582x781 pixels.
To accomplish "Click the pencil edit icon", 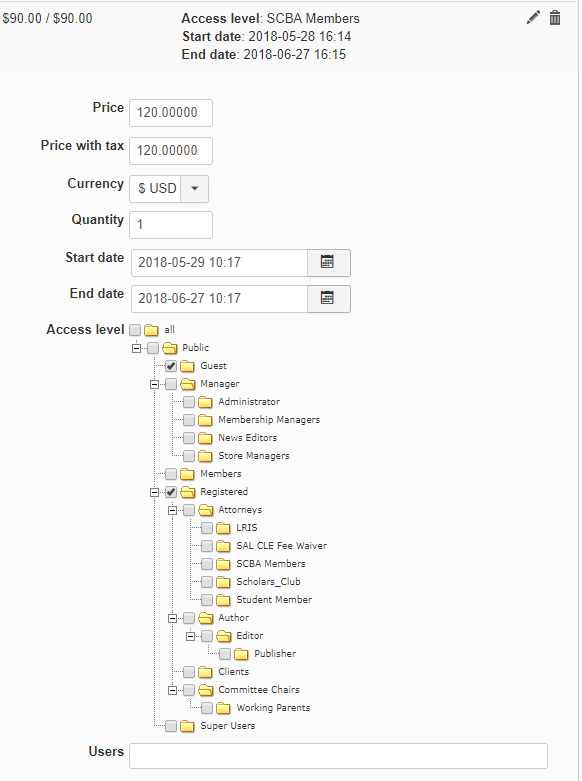I will tap(533, 18).
